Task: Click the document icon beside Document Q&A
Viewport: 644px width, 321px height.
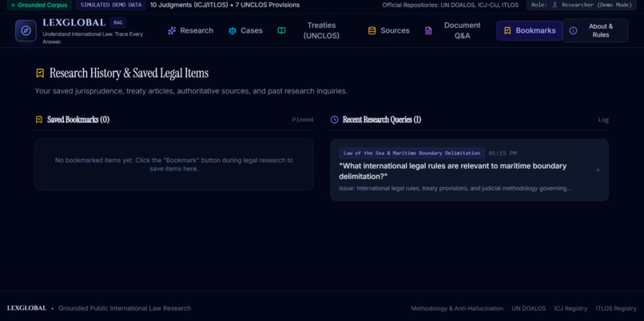Action: [428, 30]
